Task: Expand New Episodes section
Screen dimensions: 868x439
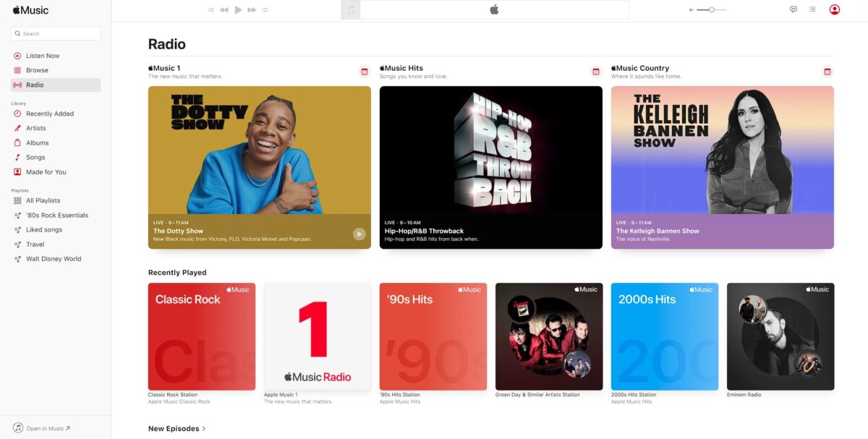Action: coord(177,428)
